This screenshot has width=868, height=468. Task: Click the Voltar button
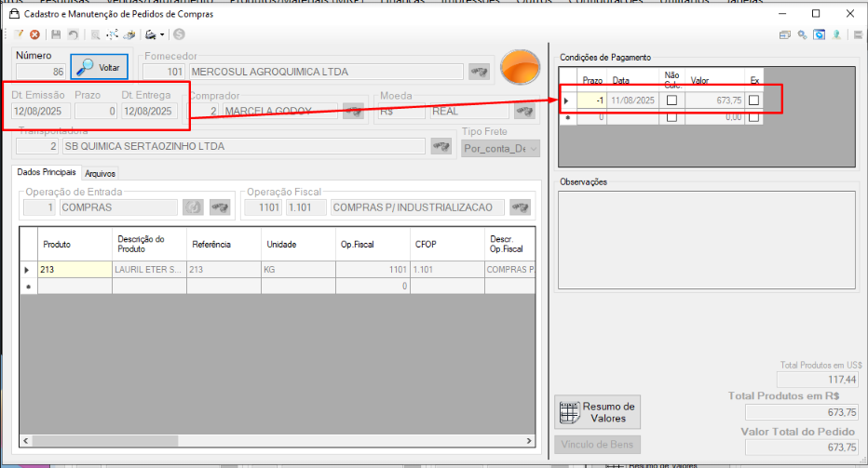[99, 68]
